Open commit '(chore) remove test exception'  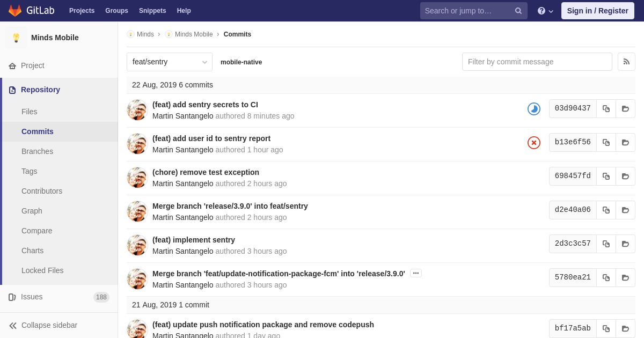(206, 172)
